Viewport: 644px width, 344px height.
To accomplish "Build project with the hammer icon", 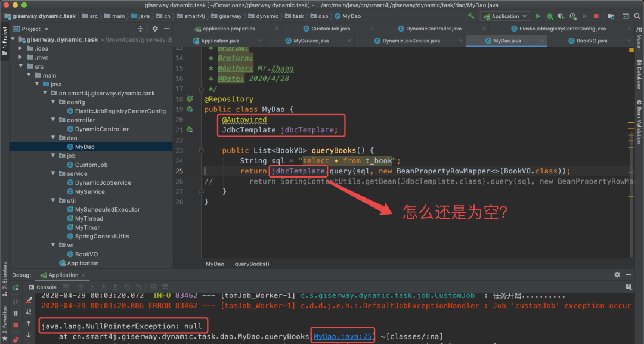I will point(471,16).
